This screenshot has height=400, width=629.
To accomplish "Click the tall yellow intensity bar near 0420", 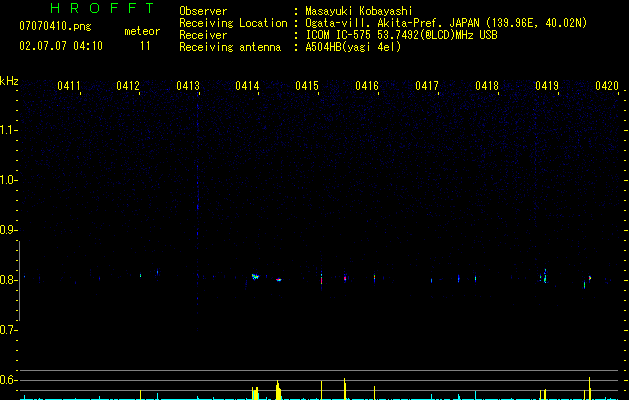I will [x=589, y=388].
